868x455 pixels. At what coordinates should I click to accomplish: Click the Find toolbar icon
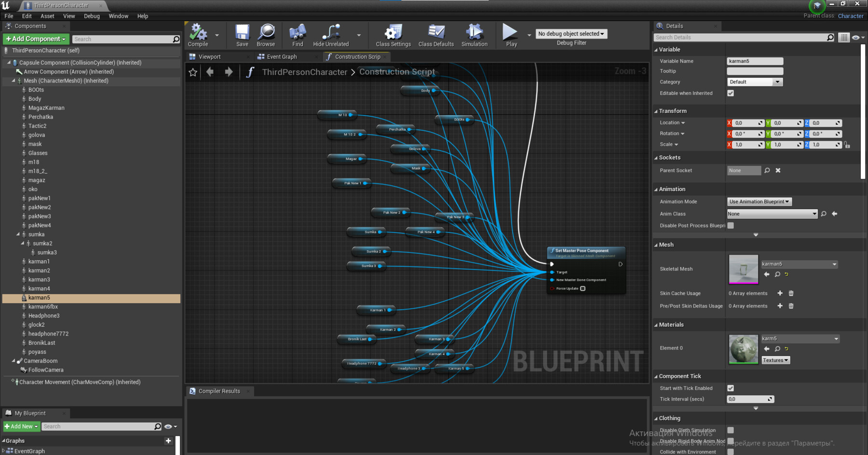click(x=298, y=33)
